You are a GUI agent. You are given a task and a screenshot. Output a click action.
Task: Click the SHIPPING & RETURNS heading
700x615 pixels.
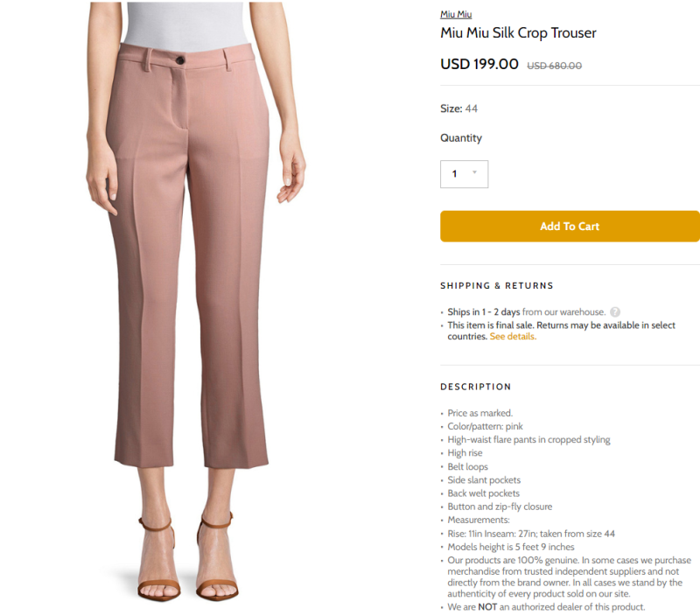(497, 286)
